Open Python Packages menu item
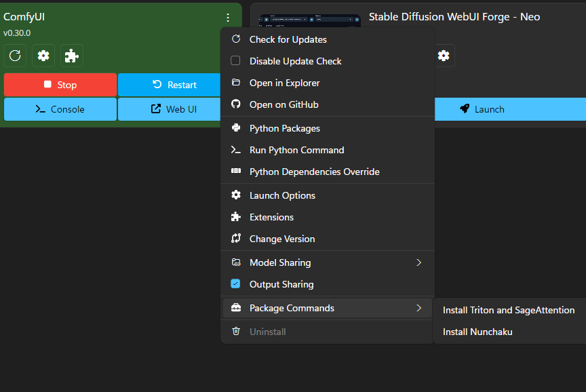 point(328,128)
